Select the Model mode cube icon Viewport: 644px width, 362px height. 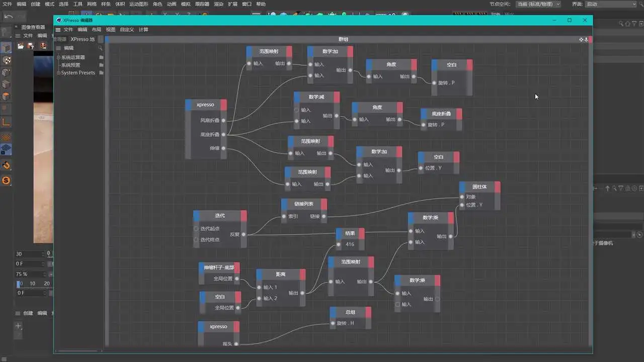click(7, 48)
